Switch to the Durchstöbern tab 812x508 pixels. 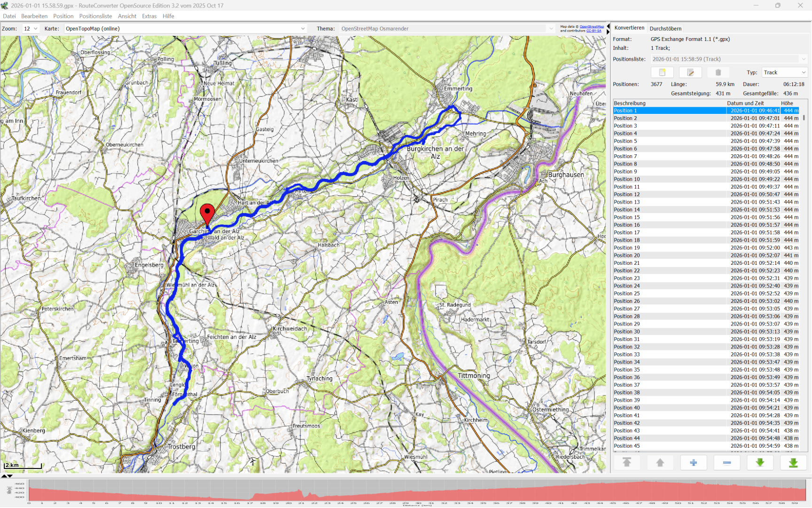point(665,29)
